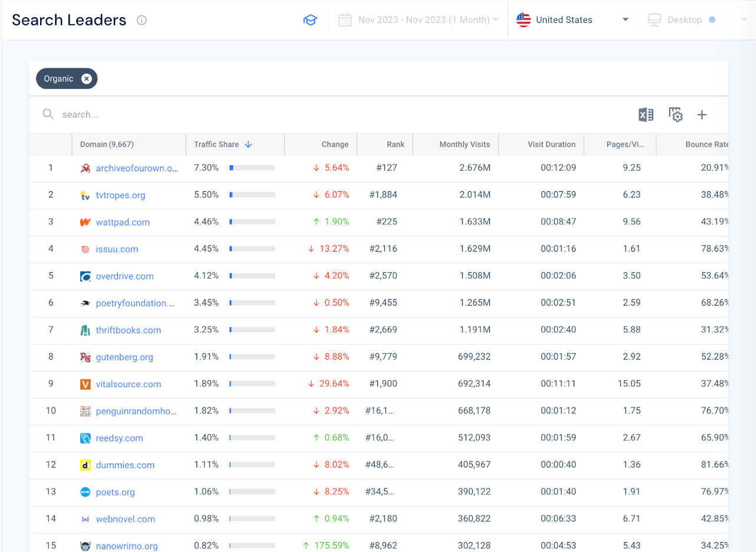This screenshot has height=552, width=756.
Task: Click the thriftbooks.com favicon
Action: coord(86,331)
